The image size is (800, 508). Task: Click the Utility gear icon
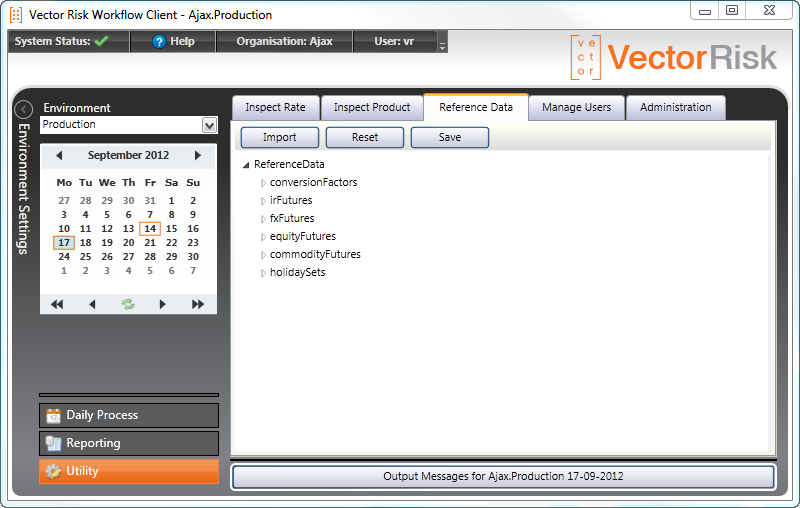[53, 472]
